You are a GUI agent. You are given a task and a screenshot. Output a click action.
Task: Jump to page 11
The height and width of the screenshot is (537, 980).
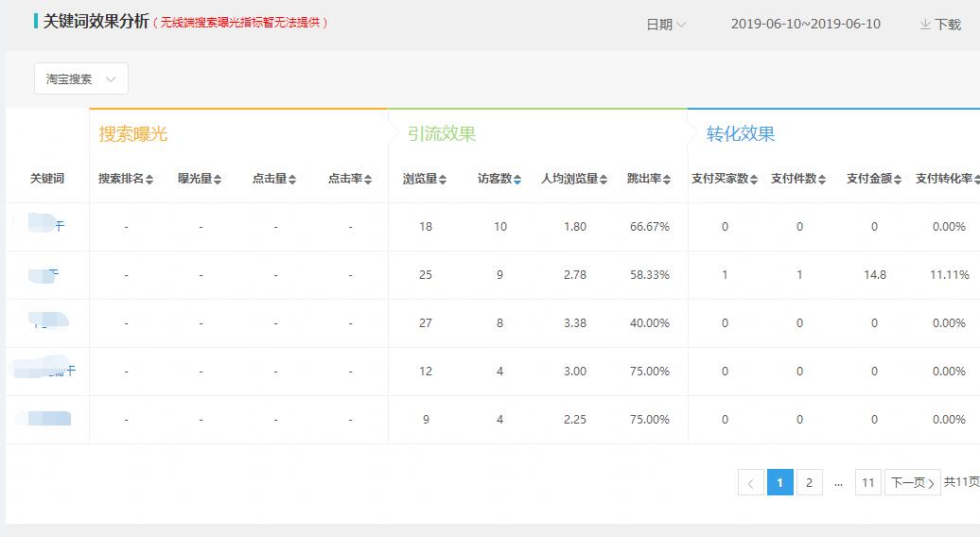(x=867, y=483)
